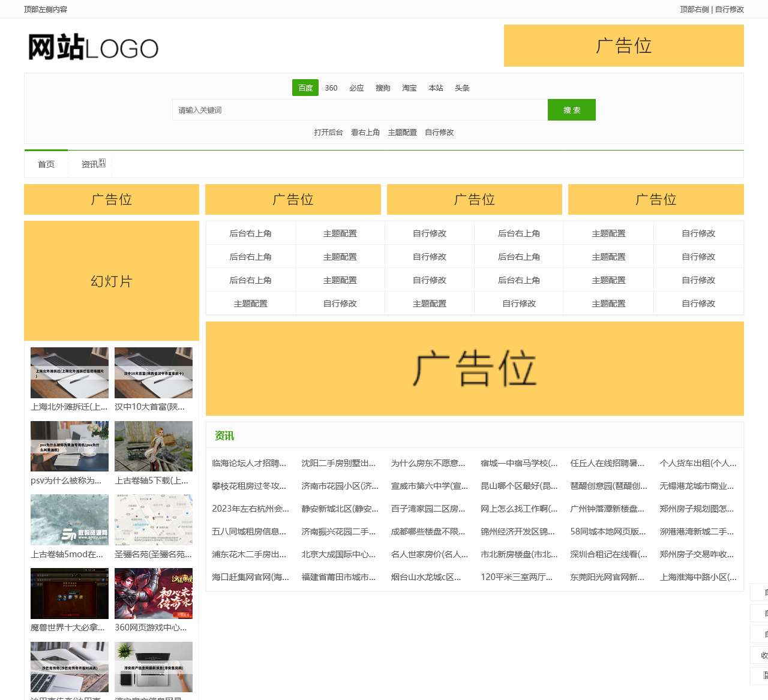
Task: Click 自行修改 in the top right corner
Action: tap(728, 9)
